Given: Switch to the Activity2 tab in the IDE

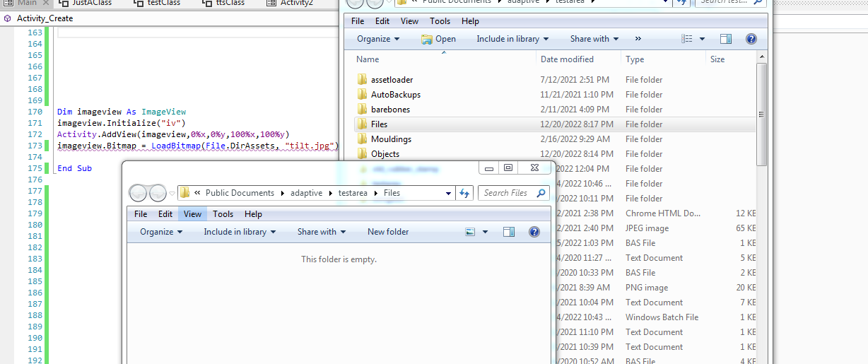Looking at the screenshot, I should 290,3.
